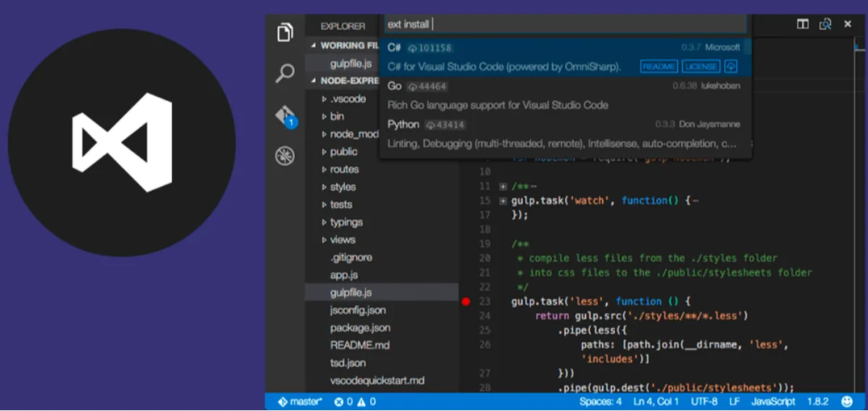Expand the typings folder

coord(325,222)
